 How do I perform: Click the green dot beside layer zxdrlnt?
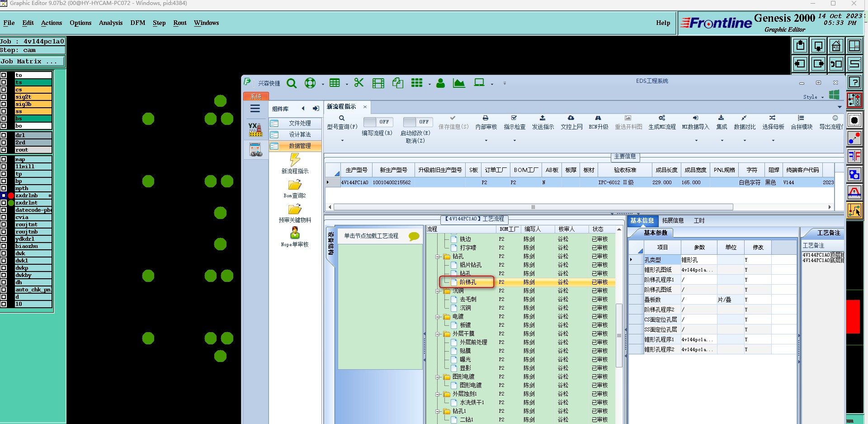[11, 203]
